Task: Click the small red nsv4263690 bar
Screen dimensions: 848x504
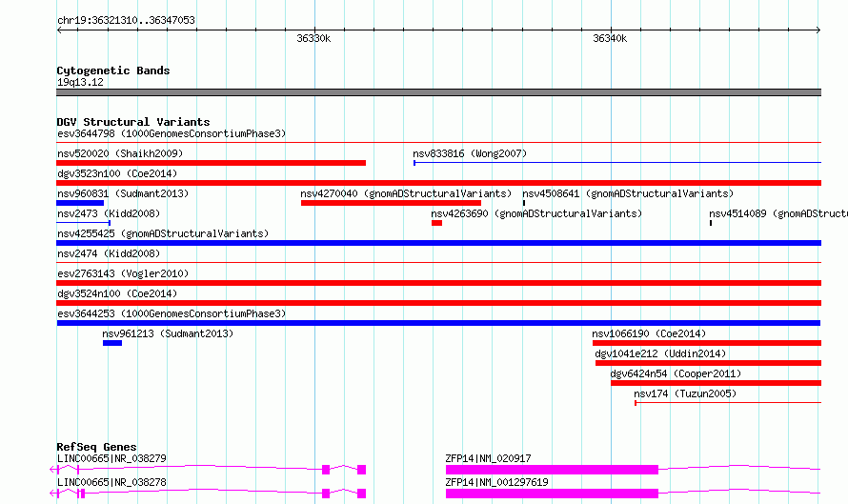Action: coord(437,223)
